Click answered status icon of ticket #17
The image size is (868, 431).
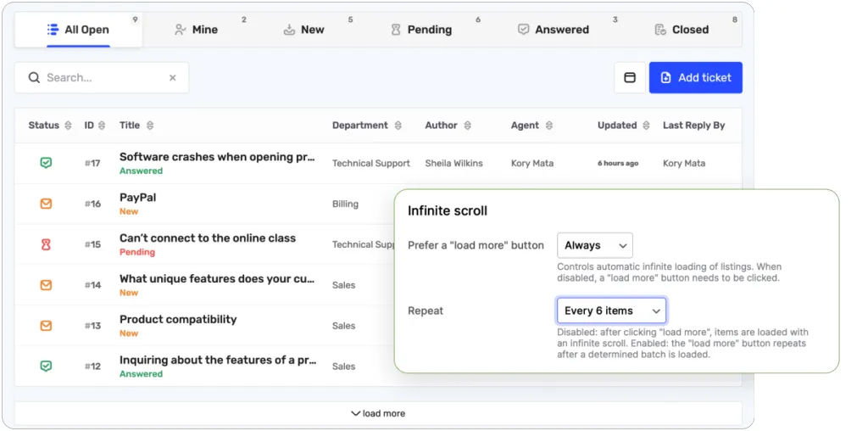click(x=46, y=164)
